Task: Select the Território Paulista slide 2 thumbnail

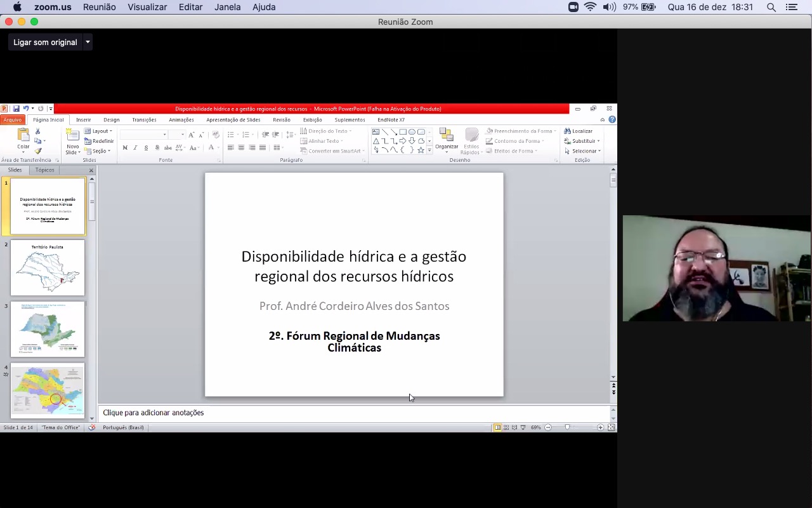Action: point(48,267)
